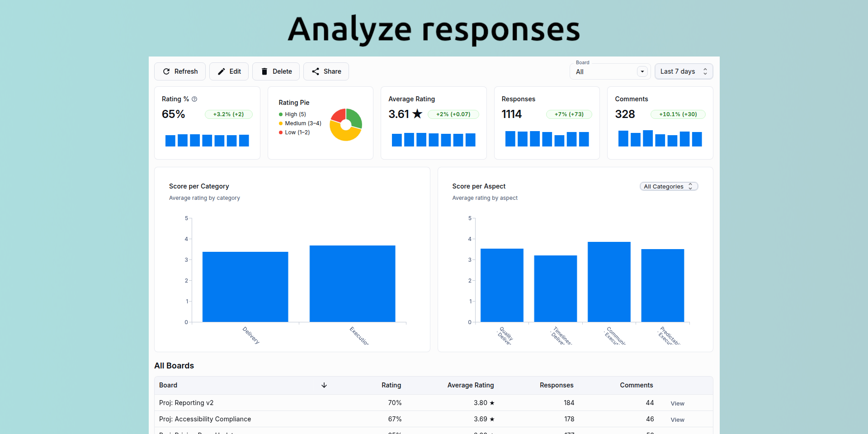Expand the All Categories dropdown
This screenshot has height=434, width=868.
tap(669, 186)
